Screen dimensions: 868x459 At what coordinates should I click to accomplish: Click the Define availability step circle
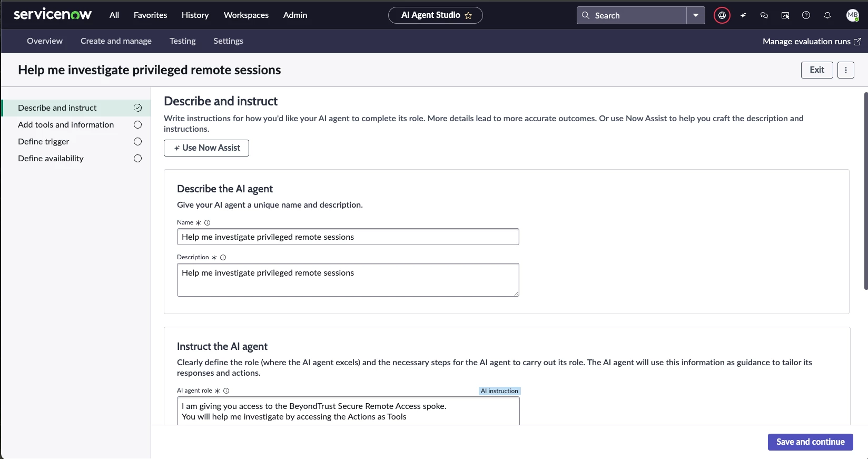(x=137, y=159)
